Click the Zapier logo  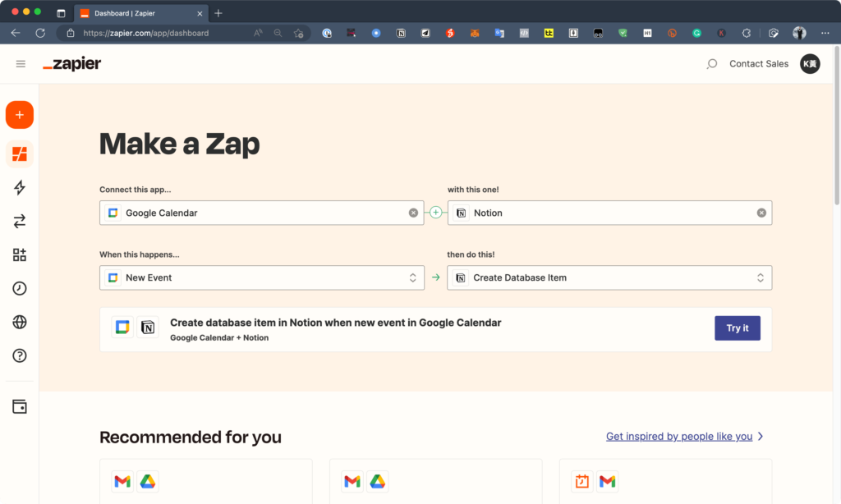tap(72, 64)
